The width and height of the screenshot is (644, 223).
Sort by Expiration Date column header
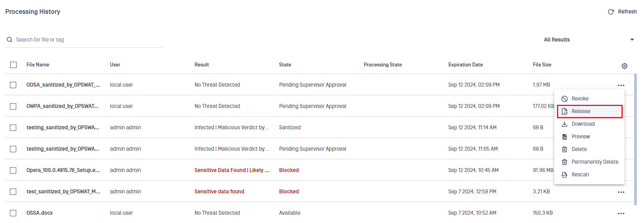(x=465, y=65)
